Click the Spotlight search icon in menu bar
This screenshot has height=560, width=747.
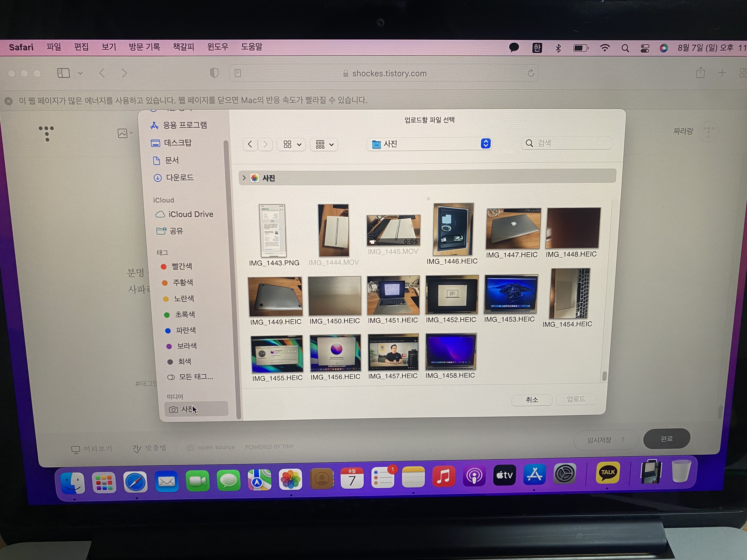click(x=625, y=48)
